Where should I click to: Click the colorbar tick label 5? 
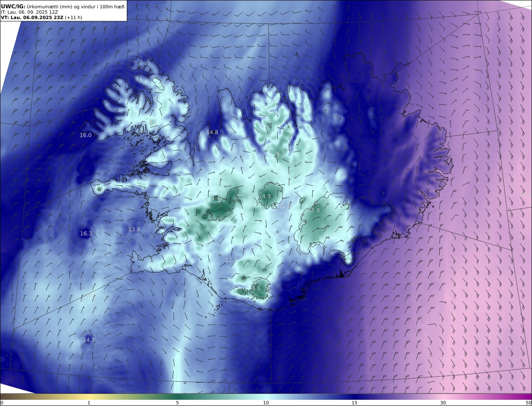click(x=177, y=403)
